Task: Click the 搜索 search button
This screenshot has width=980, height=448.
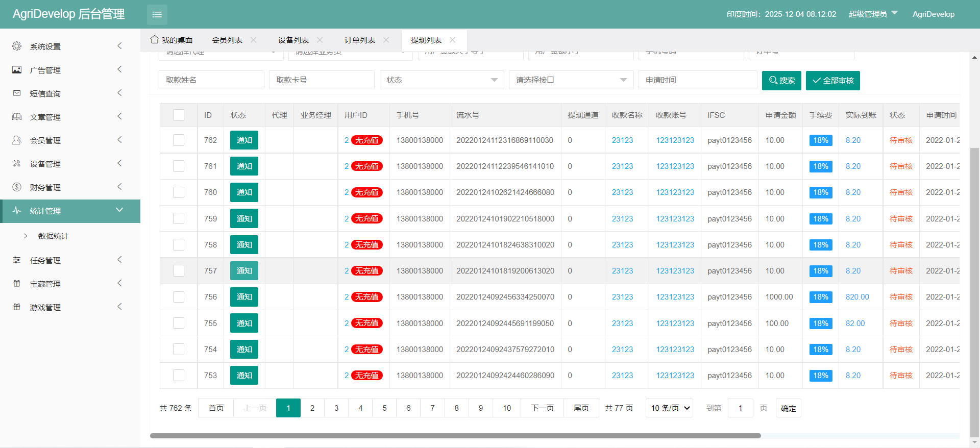Action: coord(781,81)
